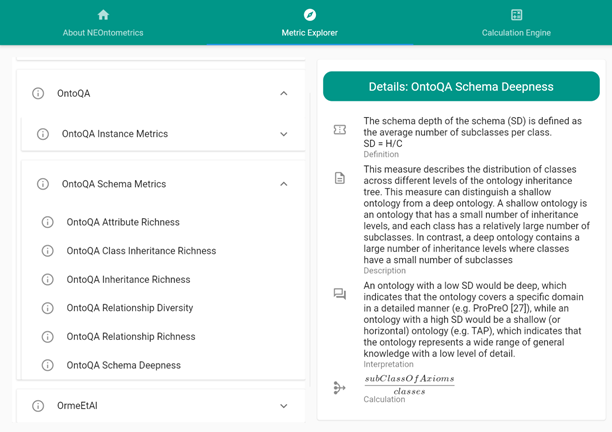Open OntoQA Inheritance Richness details
This screenshot has width=612, height=432.
point(128,280)
